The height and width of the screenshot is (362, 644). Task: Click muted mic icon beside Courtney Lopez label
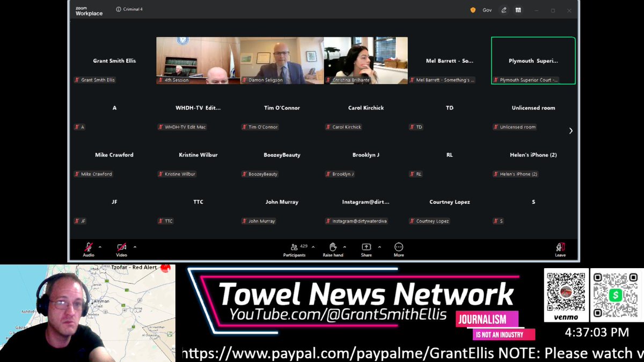point(412,221)
